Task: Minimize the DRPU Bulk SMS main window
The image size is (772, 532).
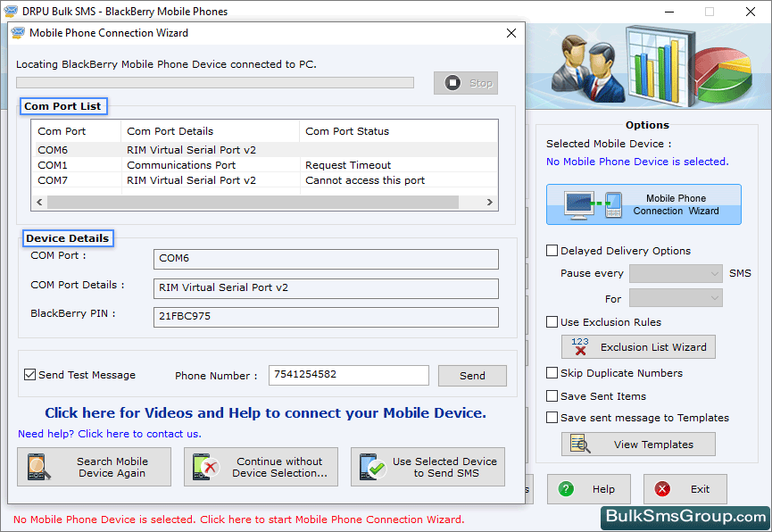Action: click(x=669, y=12)
